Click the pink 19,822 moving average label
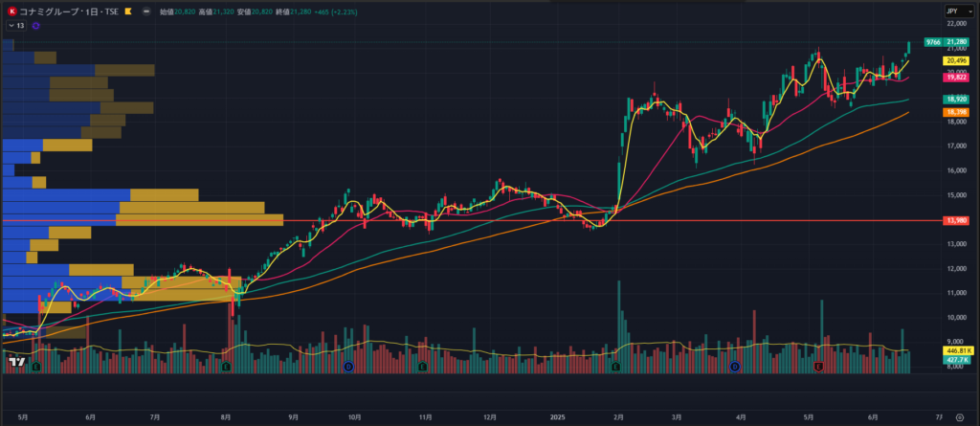 click(x=956, y=77)
